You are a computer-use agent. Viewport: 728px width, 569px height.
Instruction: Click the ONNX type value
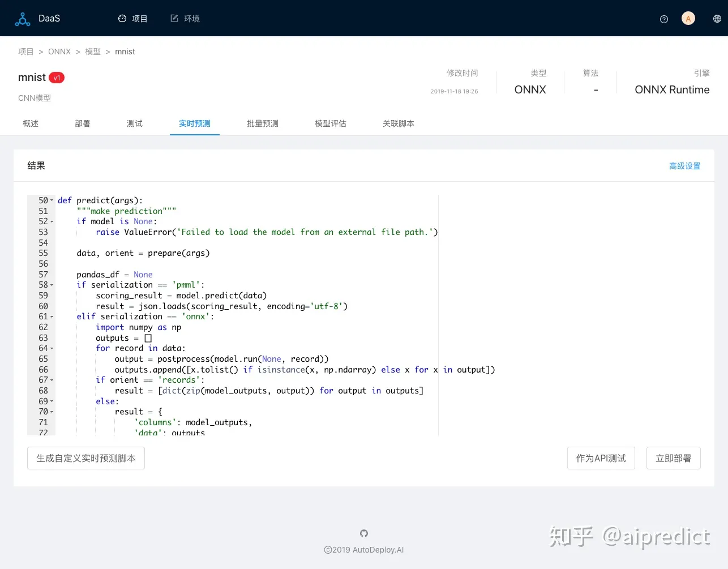tap(530, 89)
